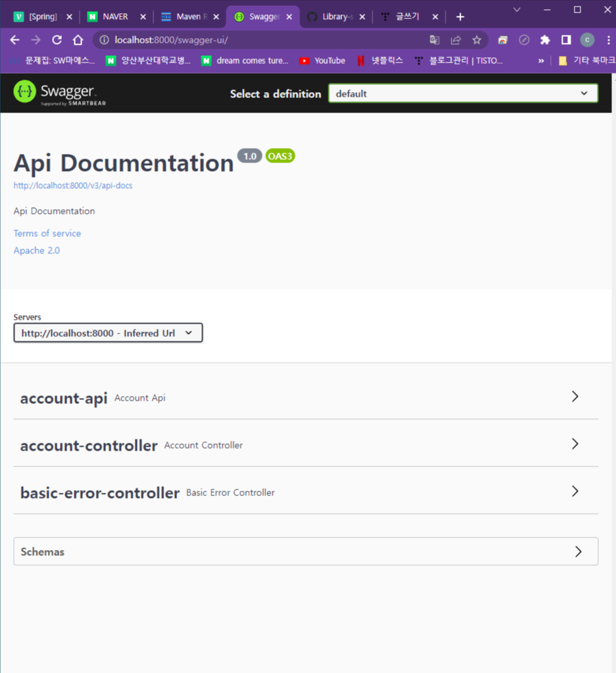Open the Chrome extensions puzzle icon
The image size is (616, 673).
(545, 39)
